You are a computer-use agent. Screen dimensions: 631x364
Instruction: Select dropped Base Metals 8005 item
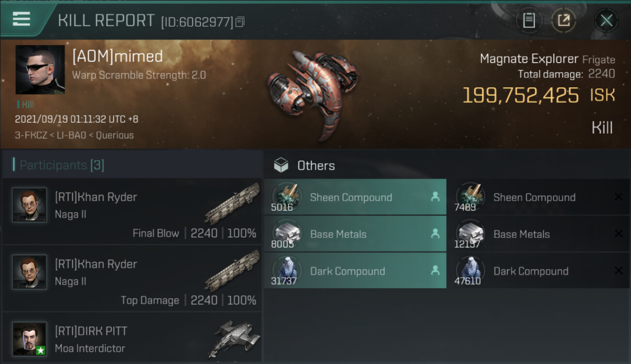click(x=355, y=234)
